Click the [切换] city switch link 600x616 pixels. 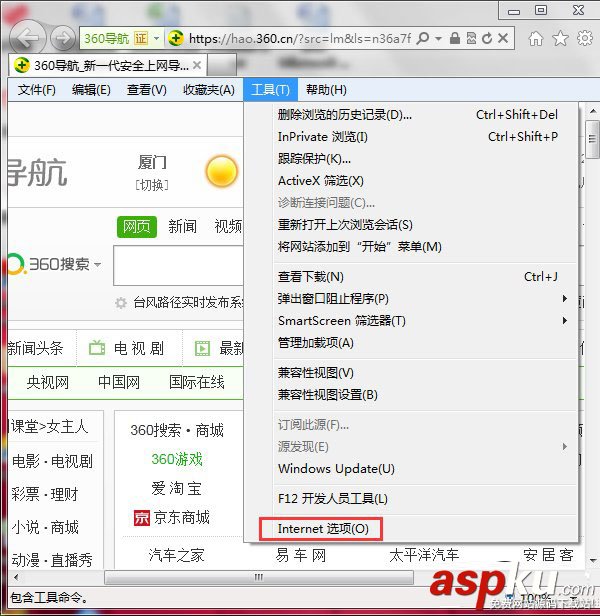[x=152, y=185]
